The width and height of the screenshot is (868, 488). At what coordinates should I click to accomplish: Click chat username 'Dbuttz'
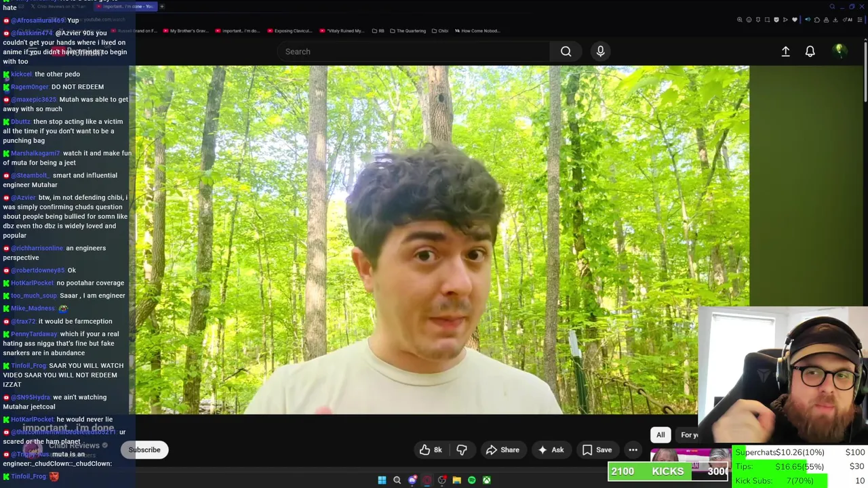(x=21, y=122)
